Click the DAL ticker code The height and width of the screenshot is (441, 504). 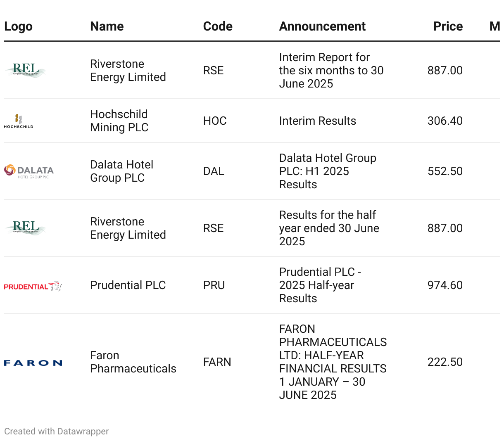click(214, 171)
